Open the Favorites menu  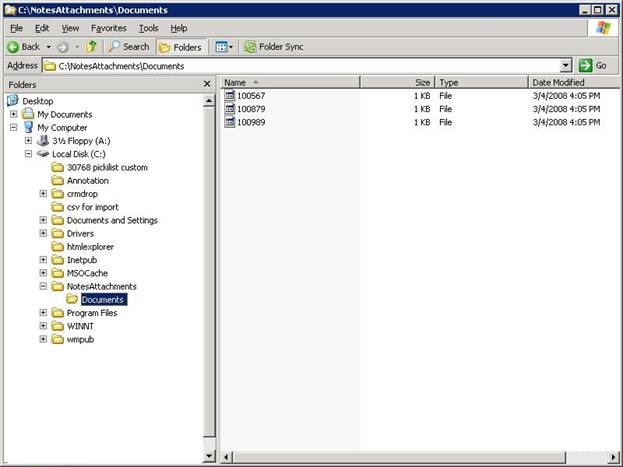[x=108, y=28]
